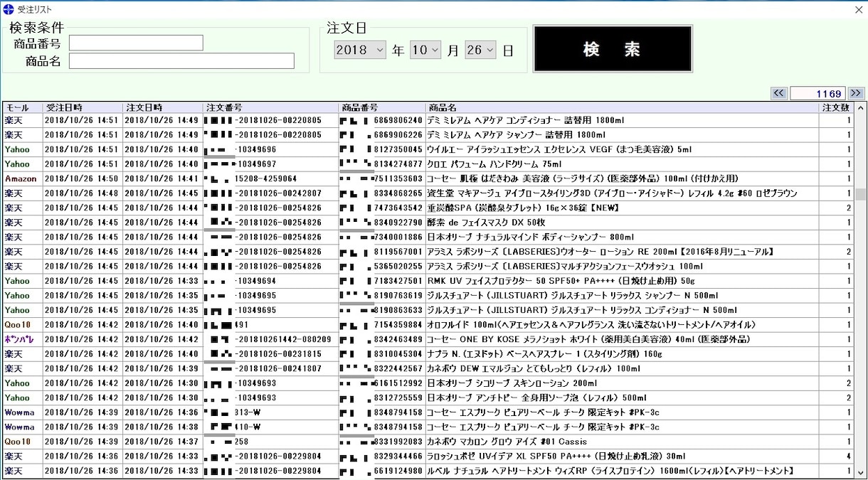Click the 商品番号 column header
Image resolution: width=868 pixels, height=480 pixels.
coord(382,107)
